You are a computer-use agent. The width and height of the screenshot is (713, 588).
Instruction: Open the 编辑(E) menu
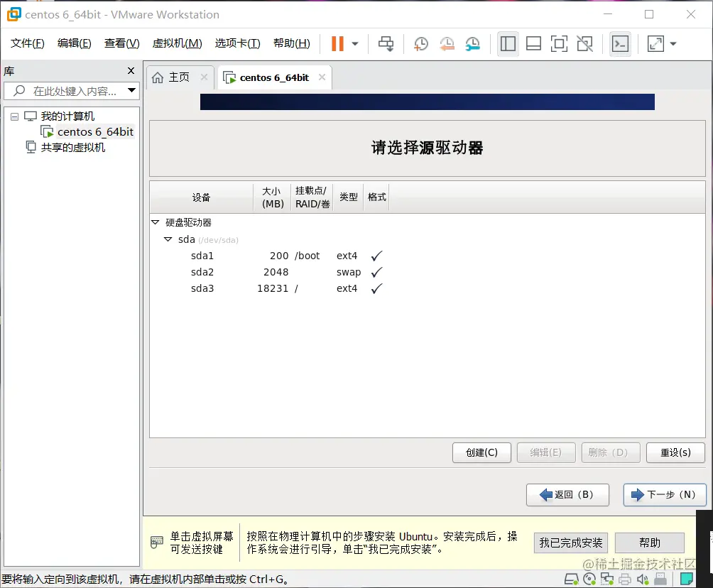(74, 43)
